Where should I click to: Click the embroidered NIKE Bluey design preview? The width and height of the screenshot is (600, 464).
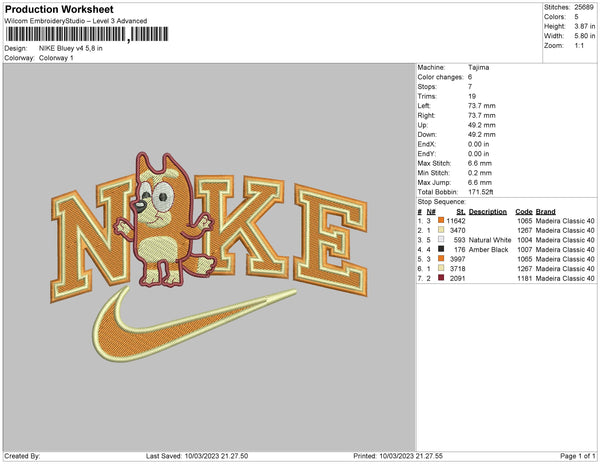(209, 257)
